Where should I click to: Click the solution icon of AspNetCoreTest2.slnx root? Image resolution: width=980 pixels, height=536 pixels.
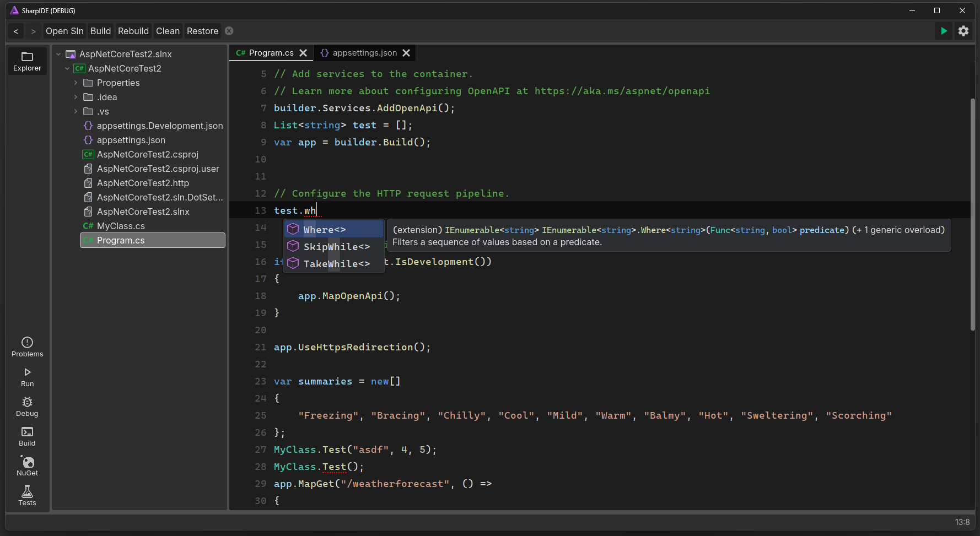(71, 54)
